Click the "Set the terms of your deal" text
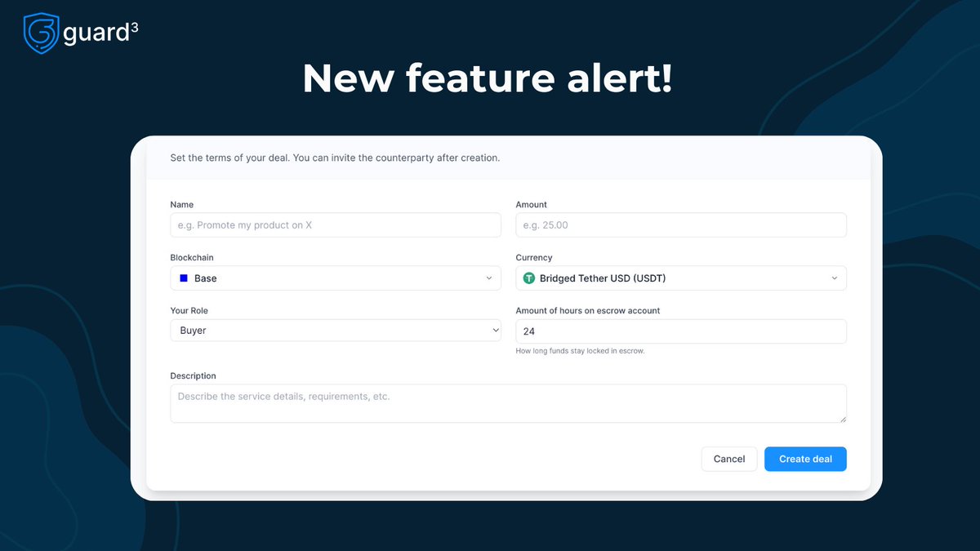 (x=335, y=158)
